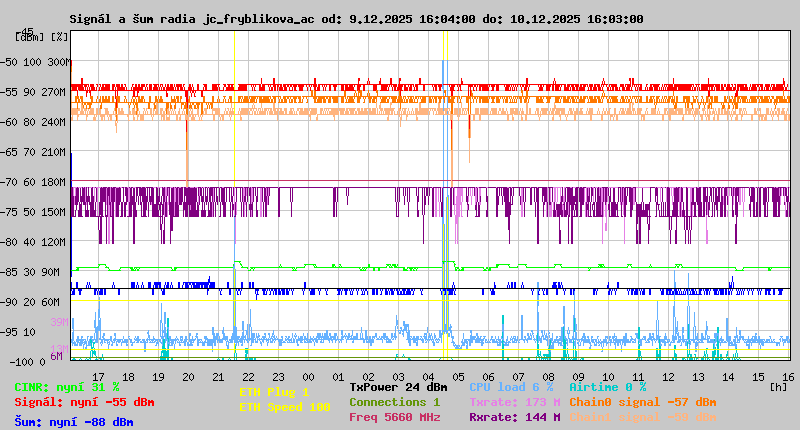Click the '-85 30 90M' y-axis label
Screen dimensions: 800x430
click(x=30, y=272)
